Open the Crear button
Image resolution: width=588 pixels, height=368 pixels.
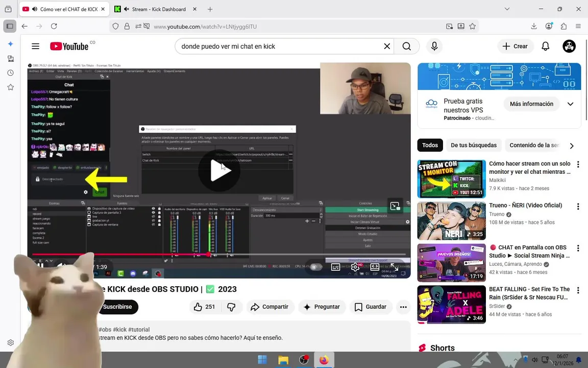pos(515,46)
